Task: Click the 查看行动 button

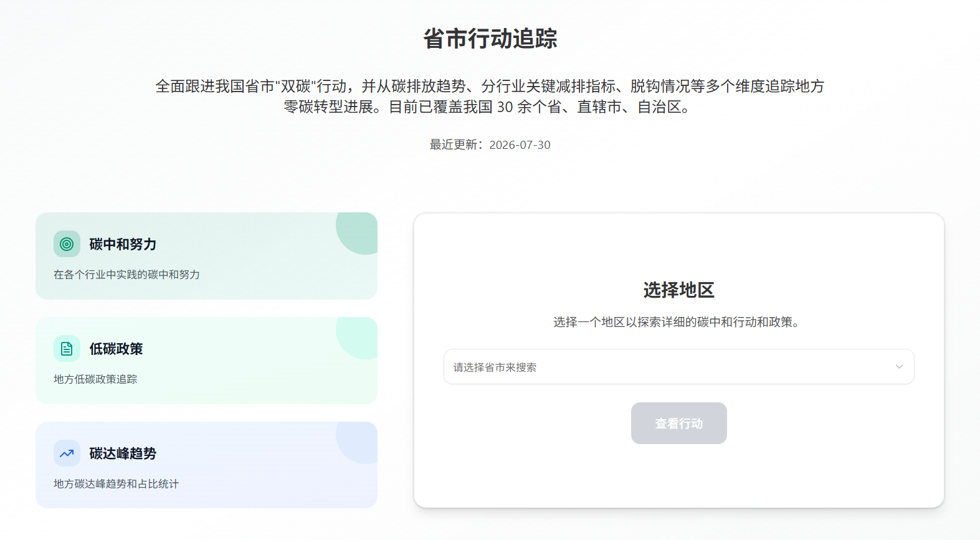Action: tap(678, 424)
